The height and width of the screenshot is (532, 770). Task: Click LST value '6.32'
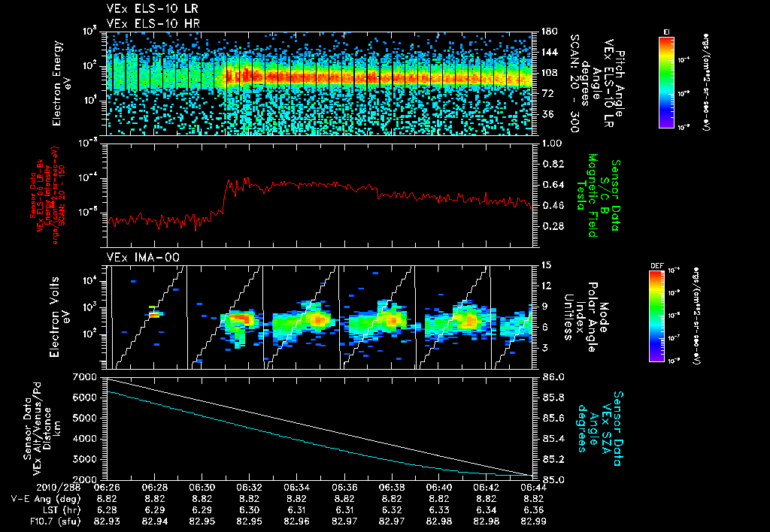pyautogui.click(x=391, y=510)
